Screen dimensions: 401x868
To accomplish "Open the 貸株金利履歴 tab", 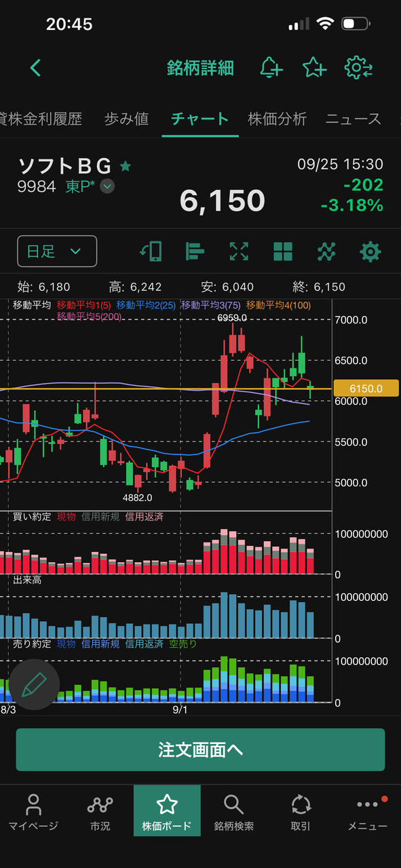I will (x=41, y=119).
